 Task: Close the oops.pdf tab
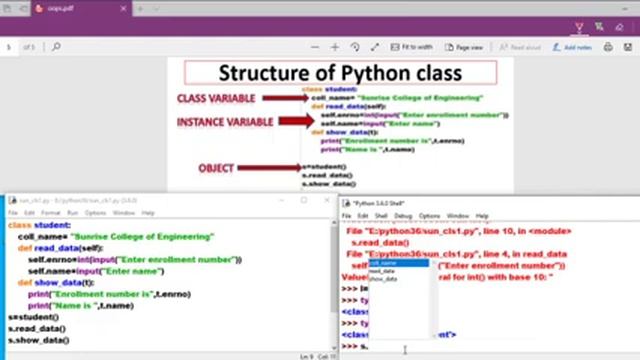coord(123,9)
